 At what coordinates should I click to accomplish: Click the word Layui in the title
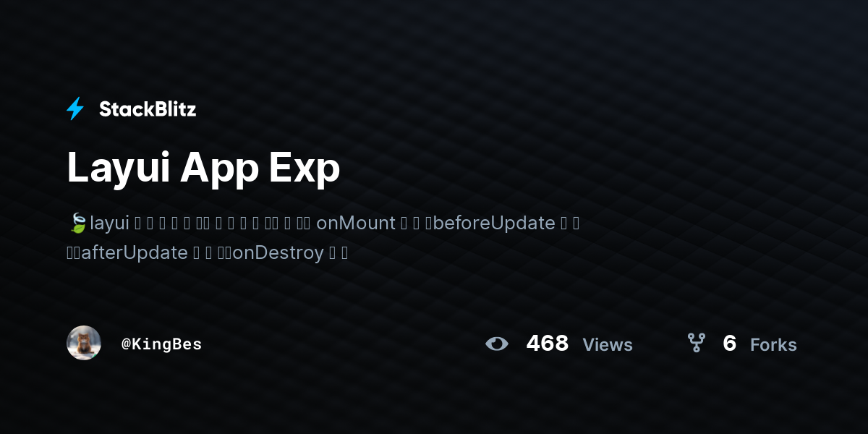(119, 169)
